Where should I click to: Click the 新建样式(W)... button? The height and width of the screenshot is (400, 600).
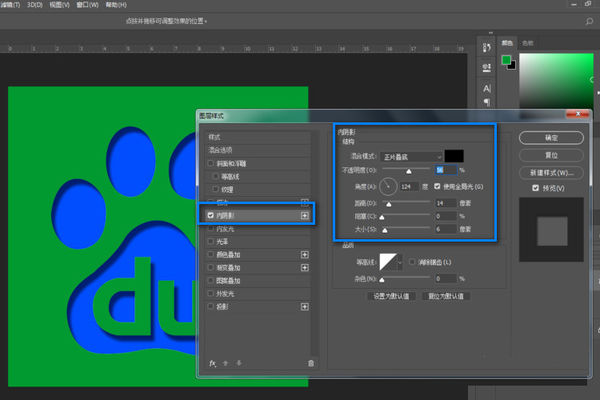tap(551, 173)
